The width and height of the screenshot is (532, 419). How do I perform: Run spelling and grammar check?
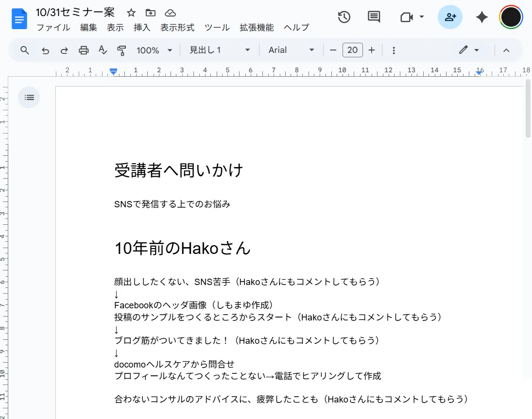pyautogui.click(x=103, y=50)
